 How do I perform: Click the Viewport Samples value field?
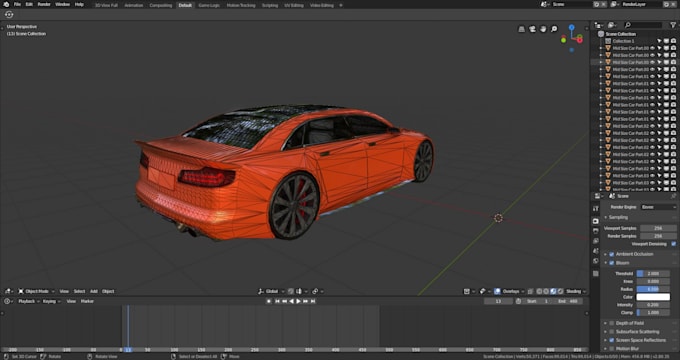point(658,228)
